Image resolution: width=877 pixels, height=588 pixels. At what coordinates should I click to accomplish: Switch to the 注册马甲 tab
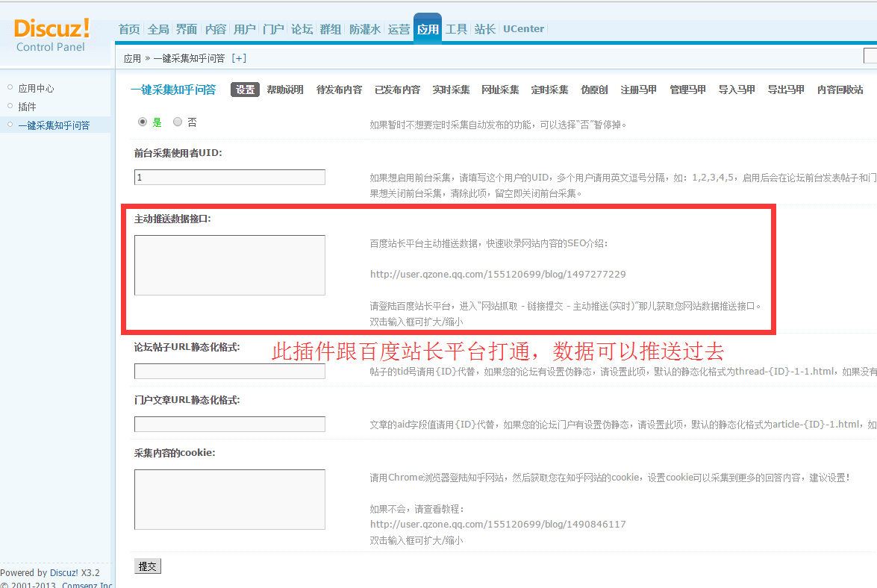click(x=638, y=90)
